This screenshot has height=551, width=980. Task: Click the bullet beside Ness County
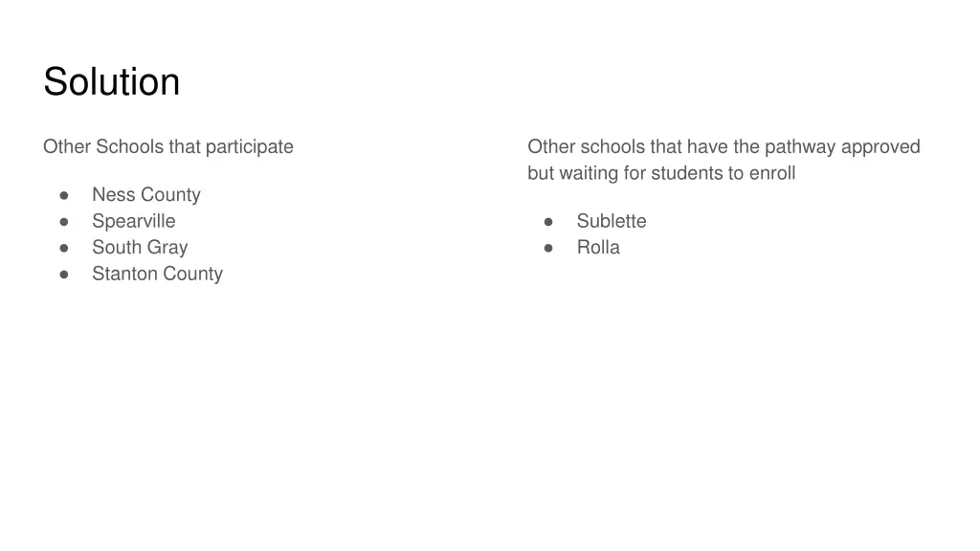click(x=64, y=195)
